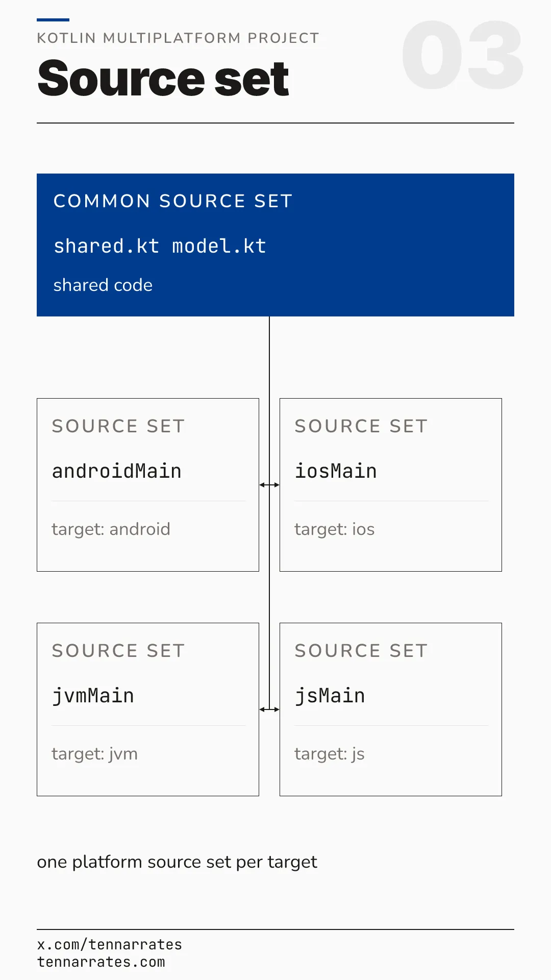Click the blue accent bar above the subtitle
551x980 pixels.
(x=53, y=20)
